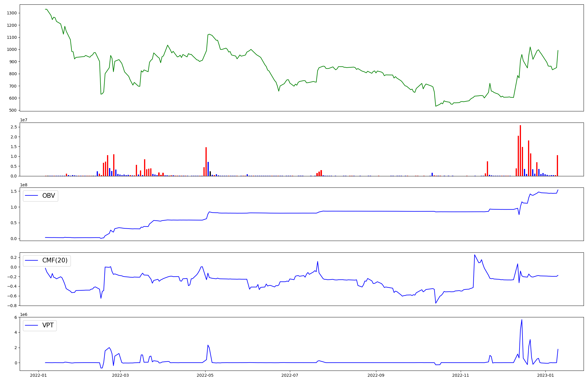Click the 1e7 exponent label above volume chart
This screenshot has width=588, height=382.
pyautogui.click(x=24, y=120)
